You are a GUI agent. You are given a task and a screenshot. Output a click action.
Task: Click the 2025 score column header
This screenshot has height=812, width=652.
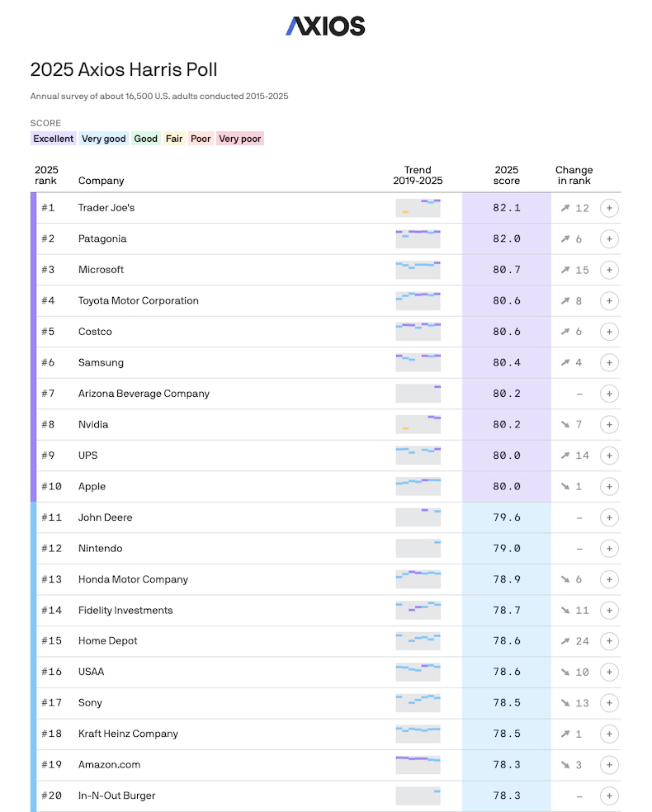tap(506, 175)
